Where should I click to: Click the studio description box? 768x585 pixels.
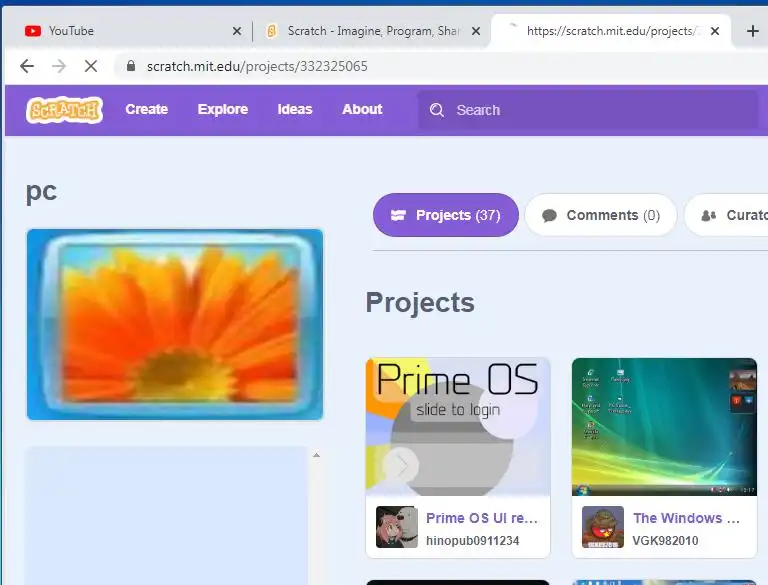167,515
